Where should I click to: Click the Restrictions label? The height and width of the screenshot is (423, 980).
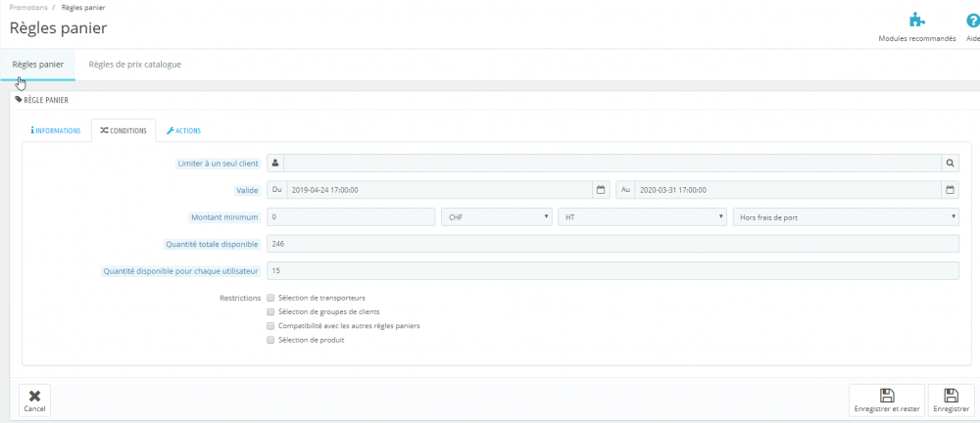pyautogui.click(x=241, y=298)
